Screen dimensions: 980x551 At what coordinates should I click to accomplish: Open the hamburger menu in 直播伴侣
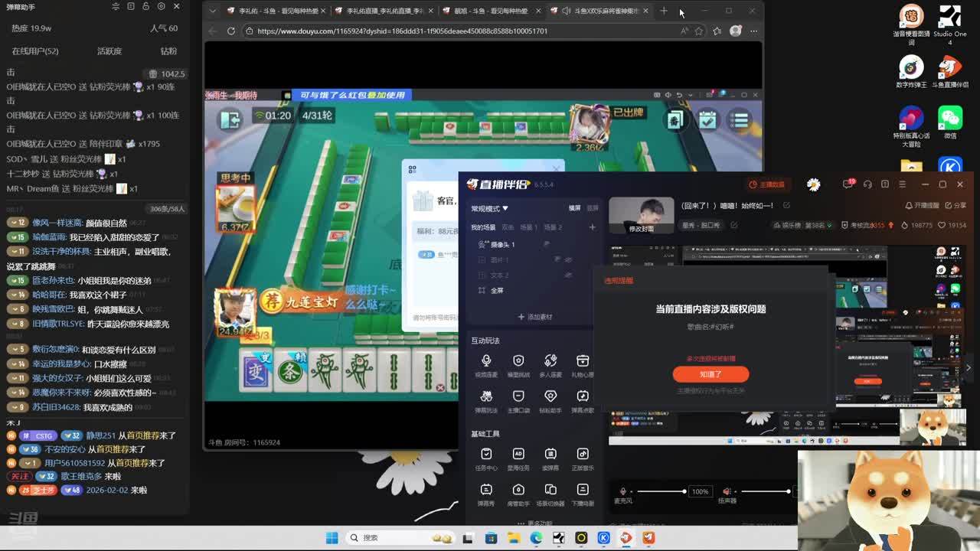(903, 184)
